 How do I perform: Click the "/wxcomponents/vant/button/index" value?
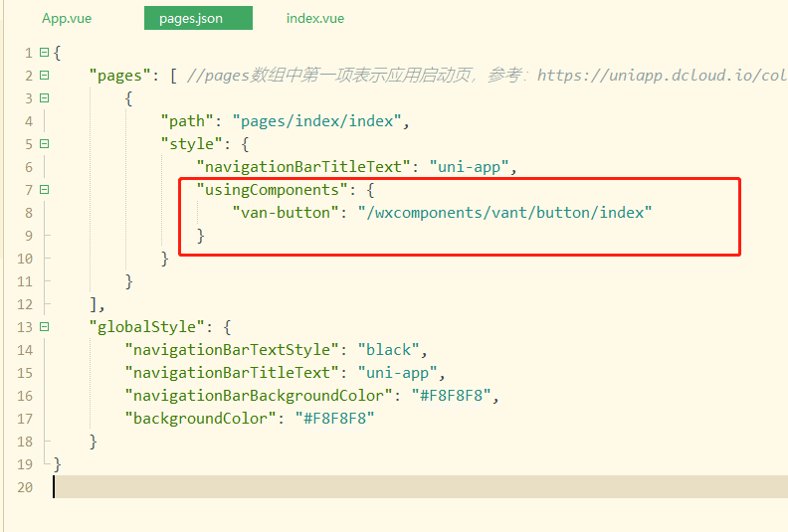pyautogui.click(x=504, y=213)
